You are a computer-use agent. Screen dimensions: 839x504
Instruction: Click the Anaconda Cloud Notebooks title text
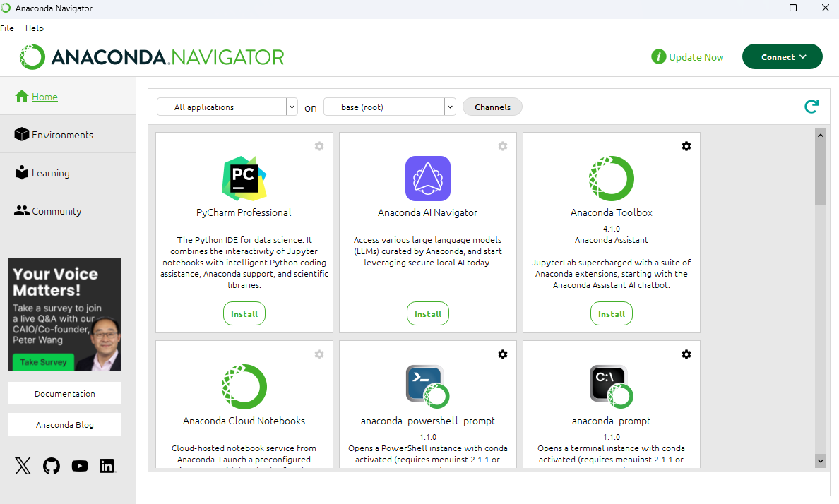pyautogui.click(x=244, y=421)
